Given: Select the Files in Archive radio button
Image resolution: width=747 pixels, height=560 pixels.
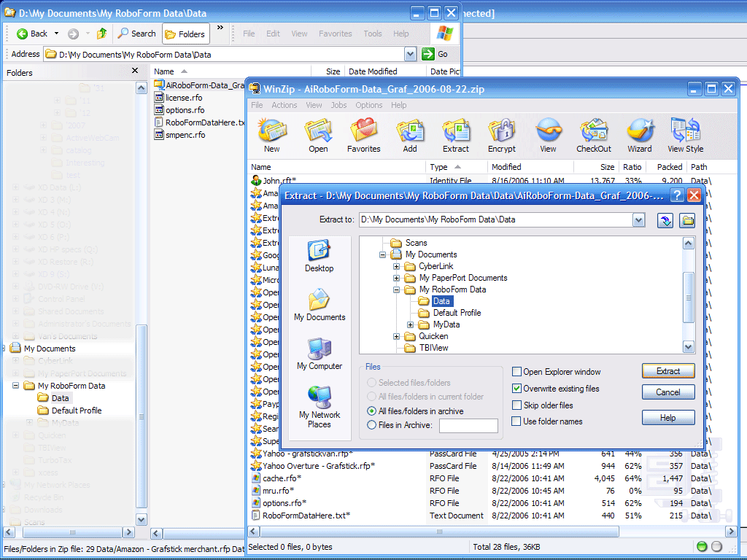Looking at the screenshot, I should pyautogui.click(x=372, y=425).
